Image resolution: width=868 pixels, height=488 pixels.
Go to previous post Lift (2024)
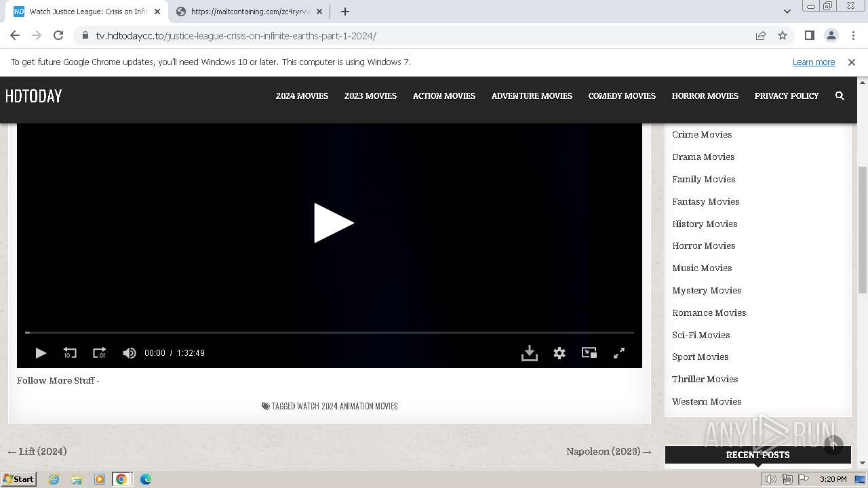[x=37, y=451]
